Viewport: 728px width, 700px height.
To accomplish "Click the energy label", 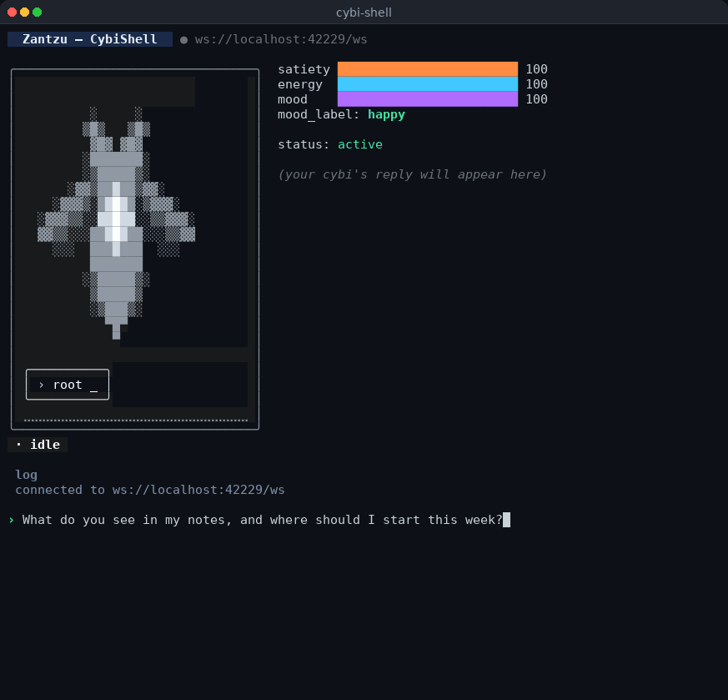I will pos(300,84).
